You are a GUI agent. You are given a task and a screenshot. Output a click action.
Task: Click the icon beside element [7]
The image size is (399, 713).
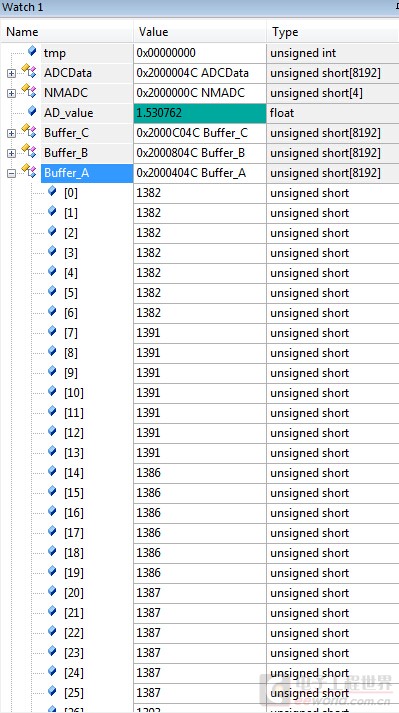[x=52, y=331]
